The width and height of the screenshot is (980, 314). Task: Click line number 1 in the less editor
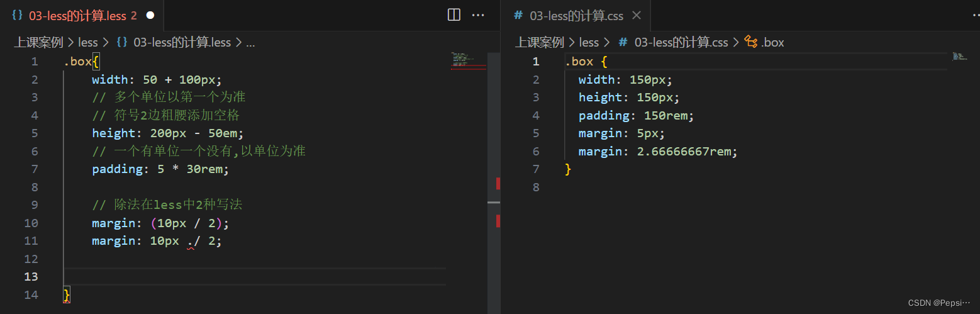(x=34, y=62)
